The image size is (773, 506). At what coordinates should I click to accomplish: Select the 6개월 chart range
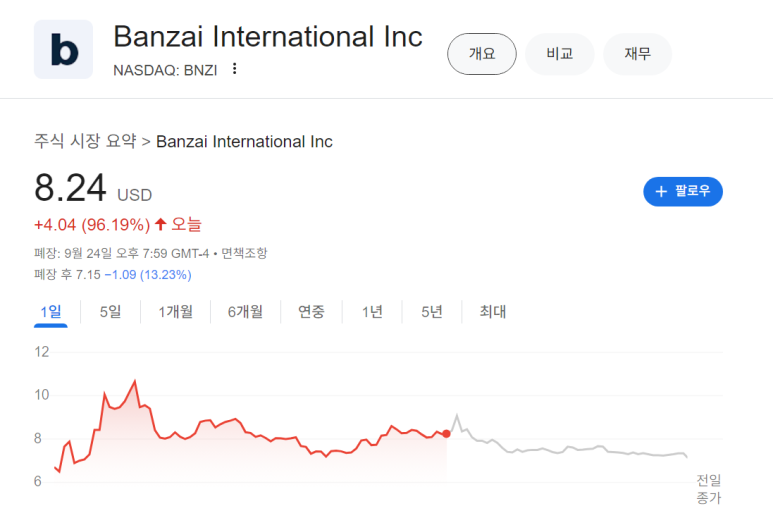point(245,312)
